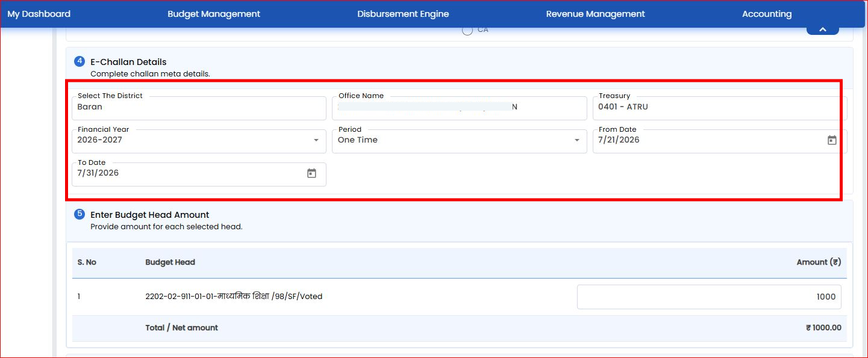This screenshot has width=868, height=358.
Task: Open My Dashboard menu
Action: (x=39, y=14)
